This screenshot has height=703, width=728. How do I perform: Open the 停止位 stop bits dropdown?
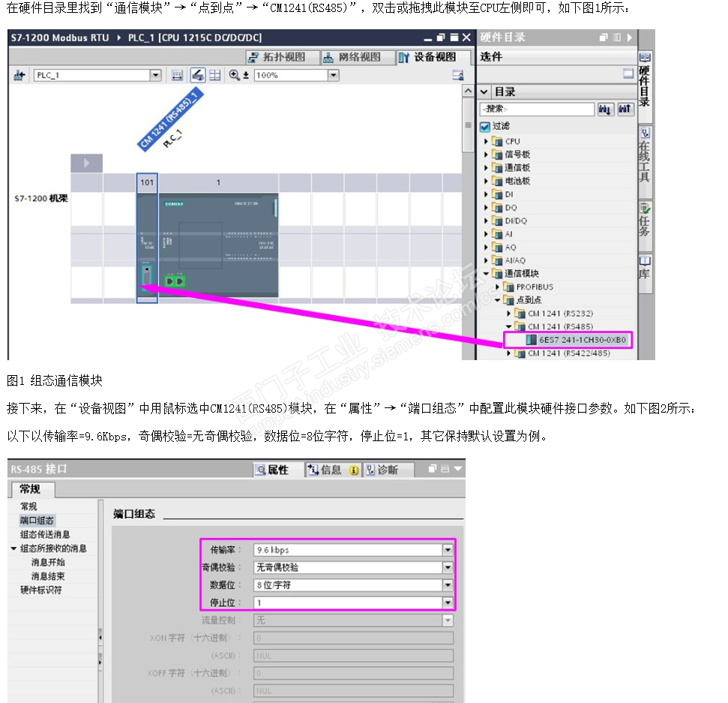(x=448, y=603)
